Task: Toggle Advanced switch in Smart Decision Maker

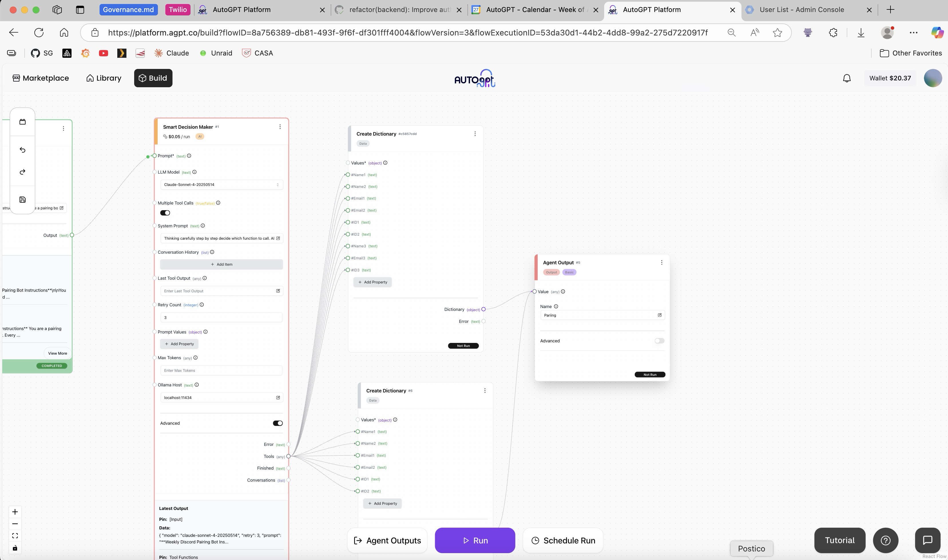Action: pyautogui.click(x=278, y=423)
